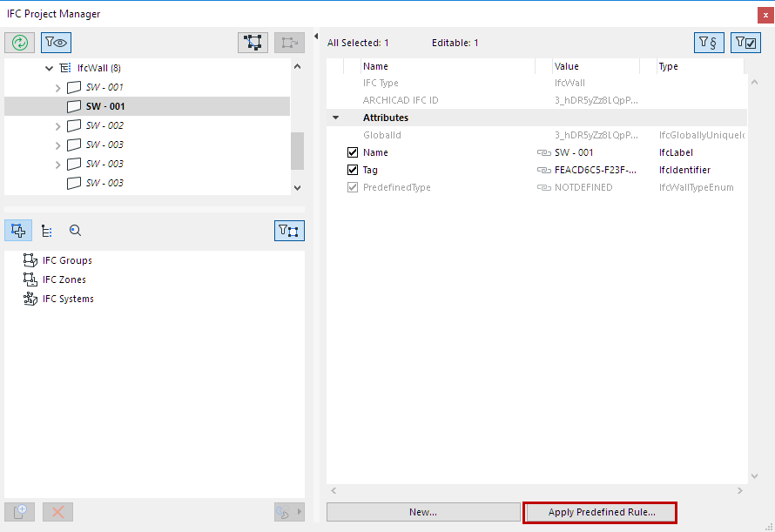Click the green refresh/update icon

pos(20,43)
